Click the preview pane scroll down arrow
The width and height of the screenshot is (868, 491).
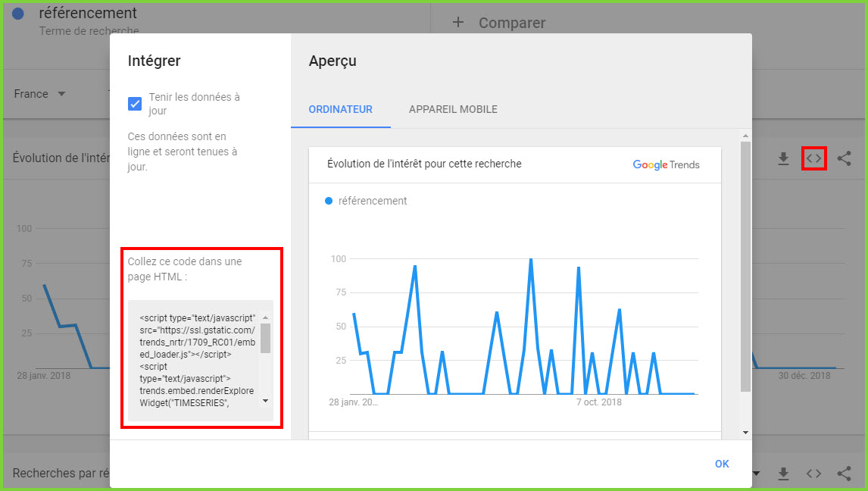click(x=745, y=433)
